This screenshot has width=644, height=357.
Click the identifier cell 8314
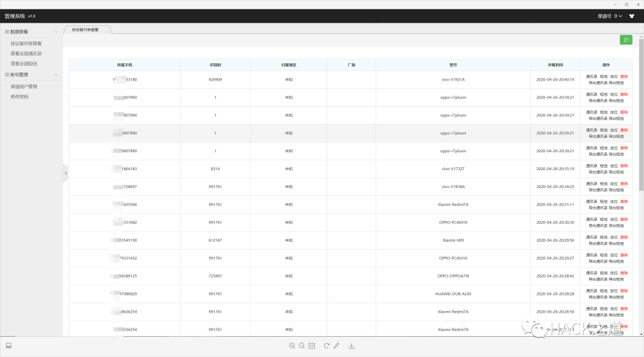215,169
